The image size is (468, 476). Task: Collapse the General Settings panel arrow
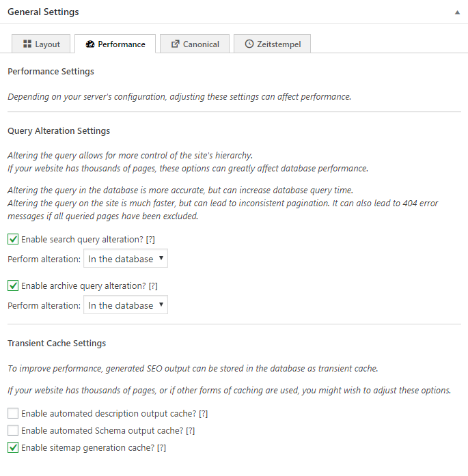(457, 12)
